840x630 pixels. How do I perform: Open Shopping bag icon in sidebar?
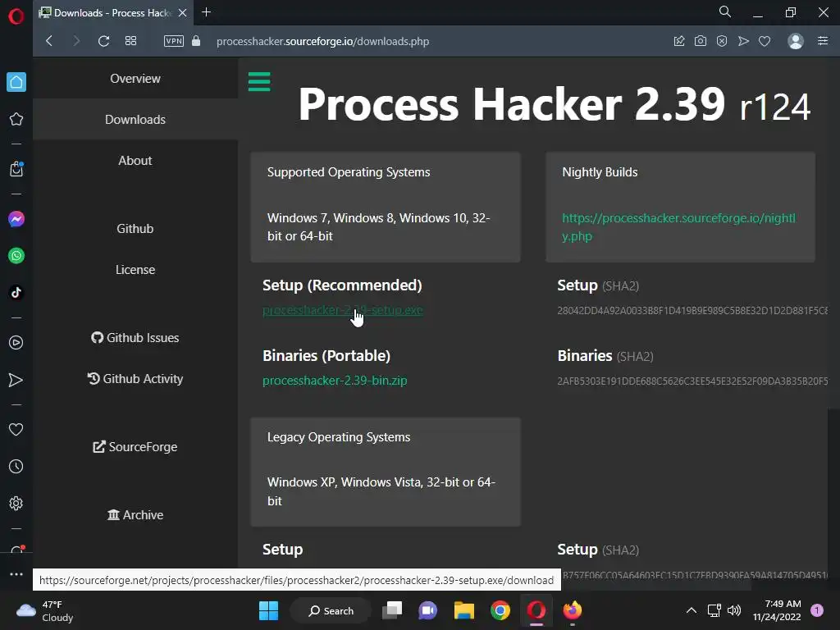tap(16, 169)
